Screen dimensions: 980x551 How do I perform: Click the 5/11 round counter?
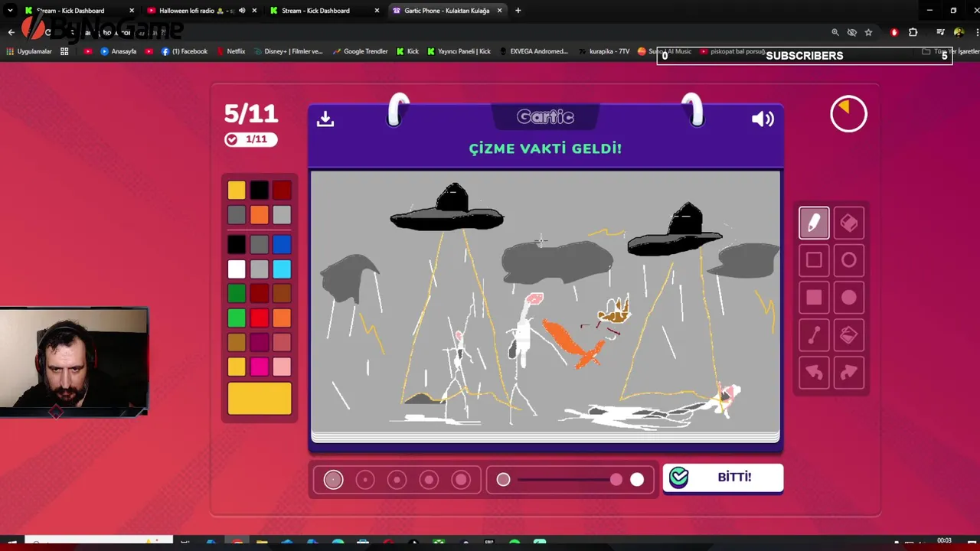(251, 114)
